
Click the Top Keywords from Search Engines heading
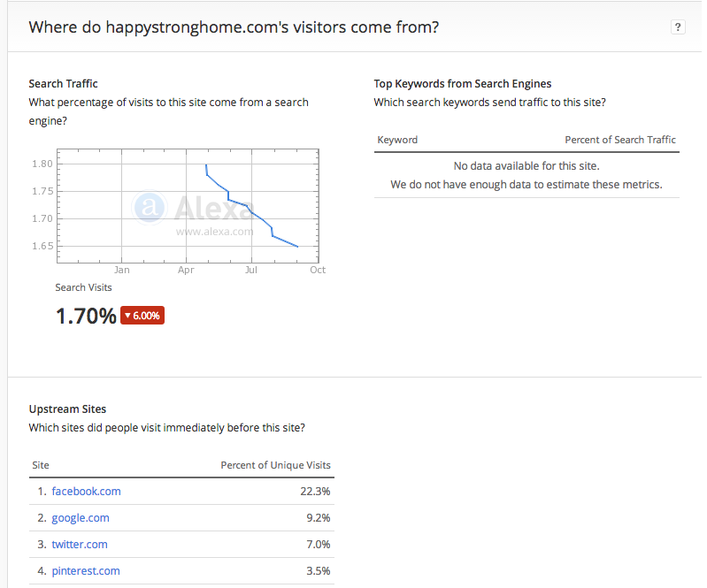point(463,84)
